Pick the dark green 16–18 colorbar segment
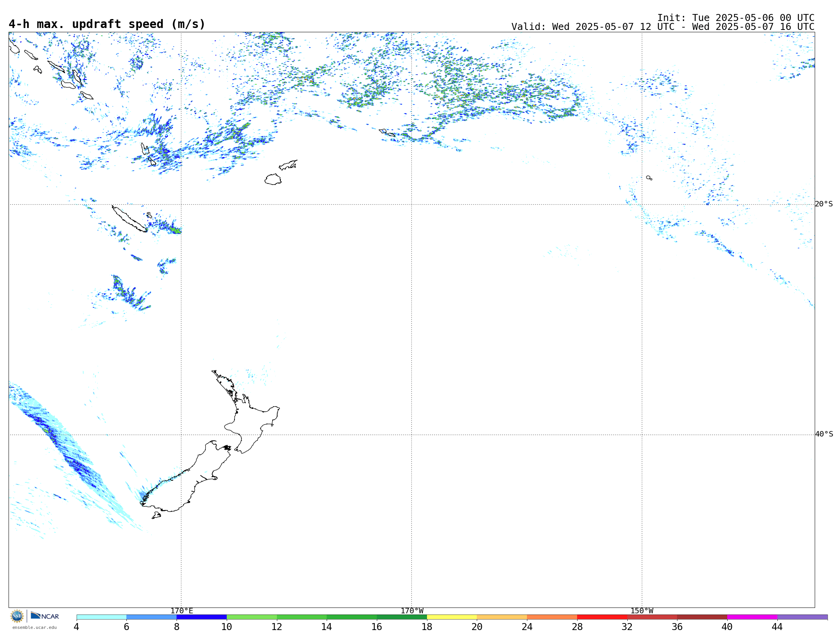Image resolution: width=840 pixels, height=632 pixels. tap(402, 617)
